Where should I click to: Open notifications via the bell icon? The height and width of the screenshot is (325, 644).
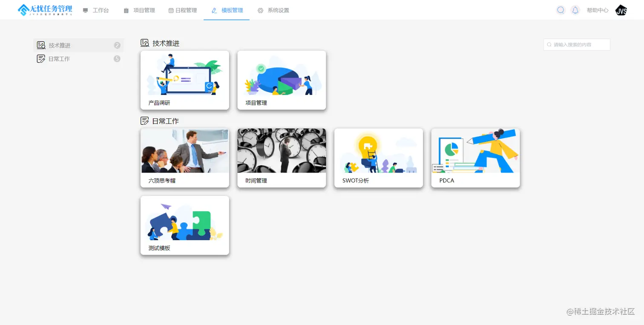[x=575, y=10]
